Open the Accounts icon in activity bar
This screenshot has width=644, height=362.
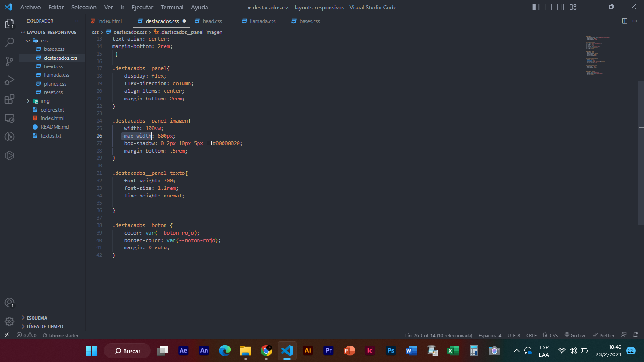9,303
